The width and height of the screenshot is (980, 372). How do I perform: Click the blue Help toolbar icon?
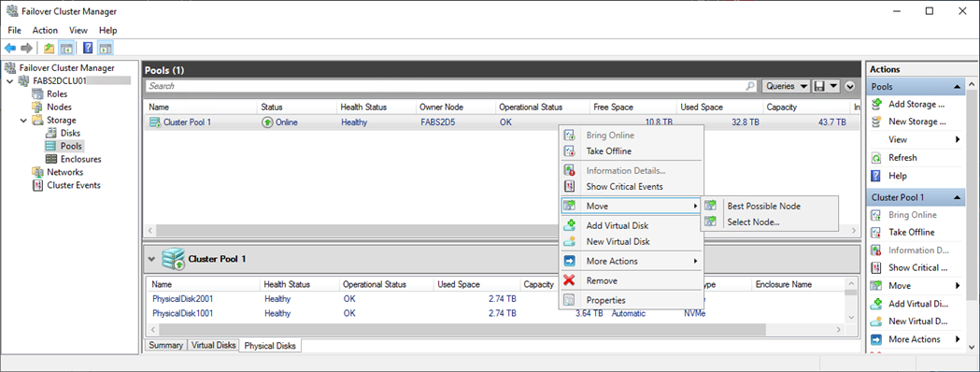[88, 49]
